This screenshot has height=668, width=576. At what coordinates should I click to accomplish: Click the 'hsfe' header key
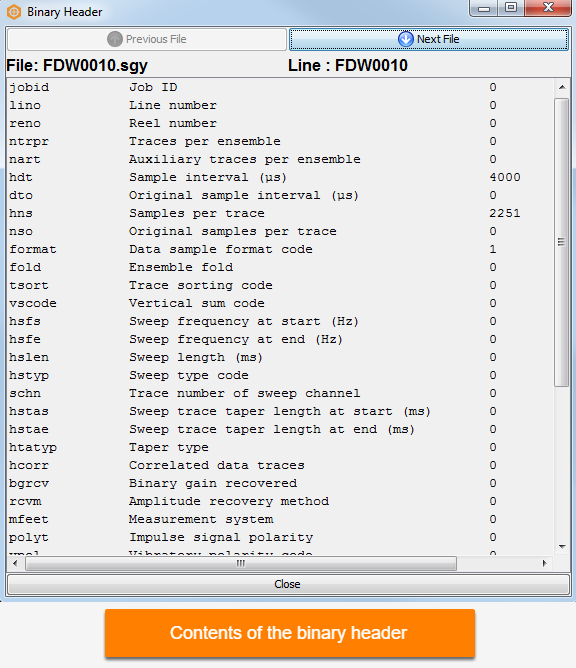(x=25, y=340)
